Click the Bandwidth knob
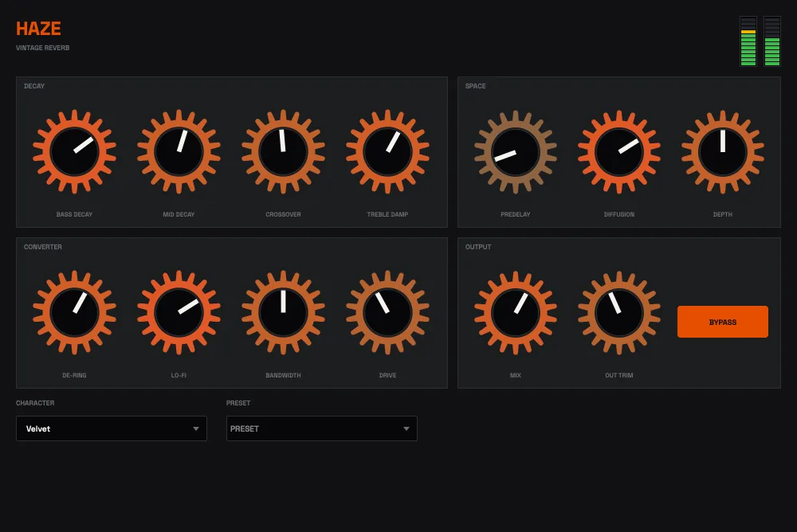Screen dimensions: 797x532 click(x=283, y=312)
